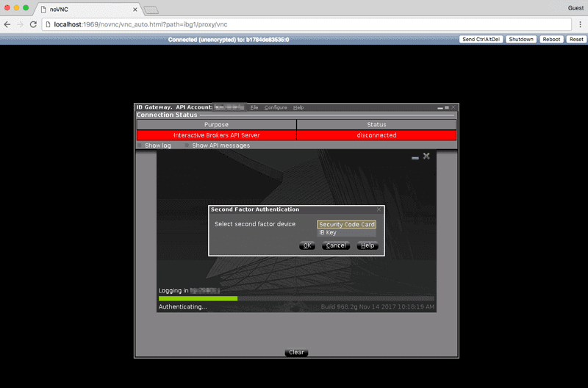Open the Configure menu in IB Gateway

click(x=276, y=107)
